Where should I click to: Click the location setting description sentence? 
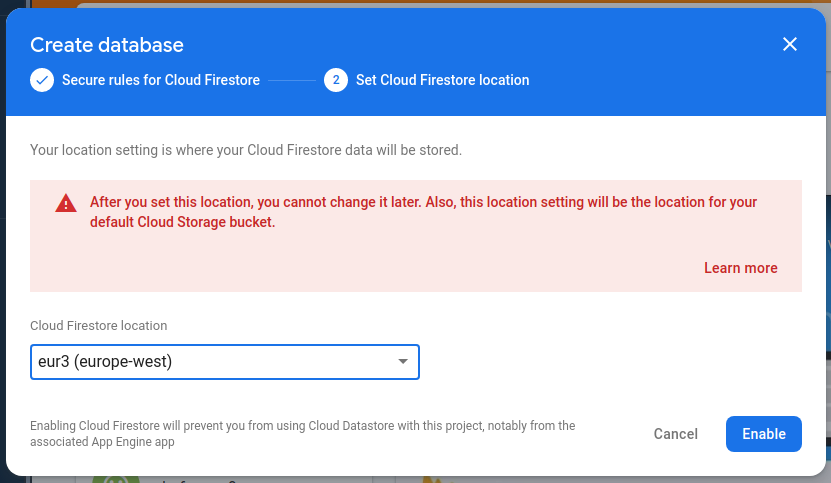click(246, 150)
